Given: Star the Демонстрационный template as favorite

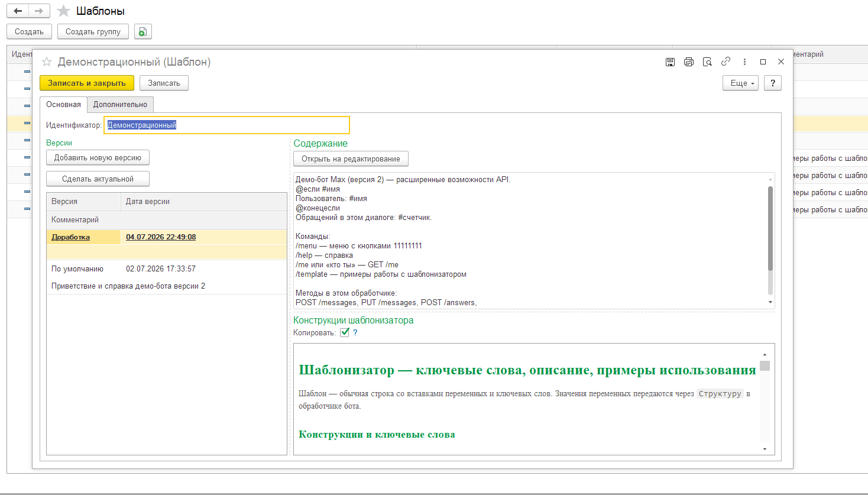Looking at the screenshot, I should point(47,62).
